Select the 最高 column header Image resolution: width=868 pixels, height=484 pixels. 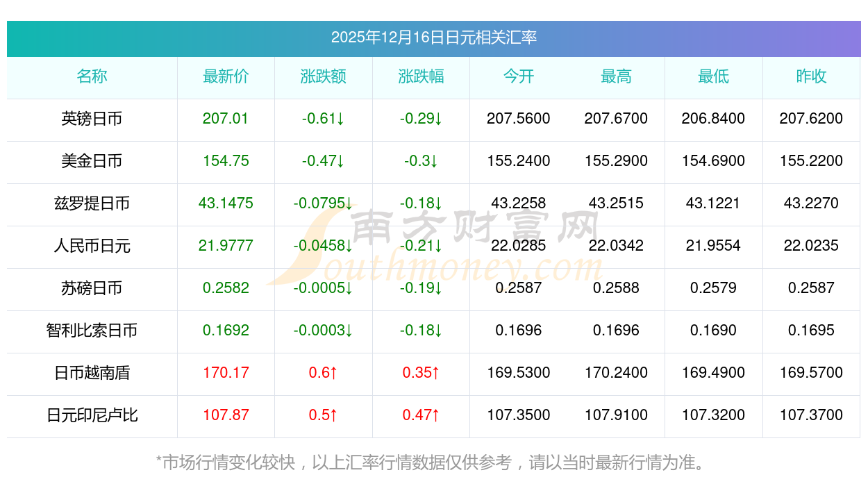pyautogui.click(x=616, y=76)
